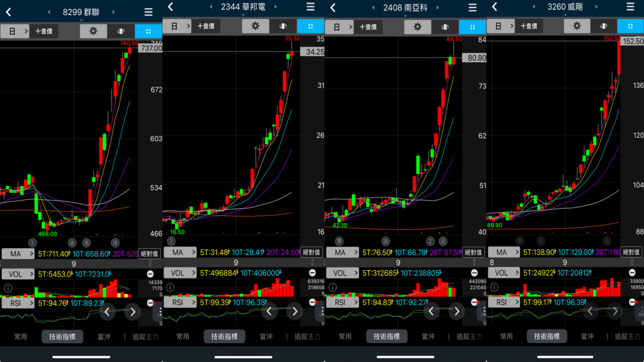The height and width of the screenshot is (362, 644).
Task: Click candlestick style icon in 8299 群聯 panel
Action: click(x=121, y=31)
